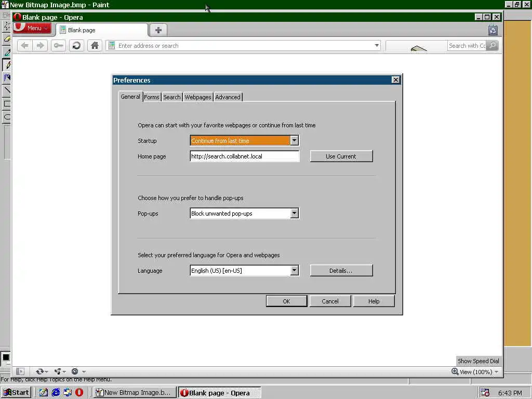The height and width of the screenshot is (399, 532).
Task: Select the Ellipse tool in Paint
Action: [x=7, y=117]
